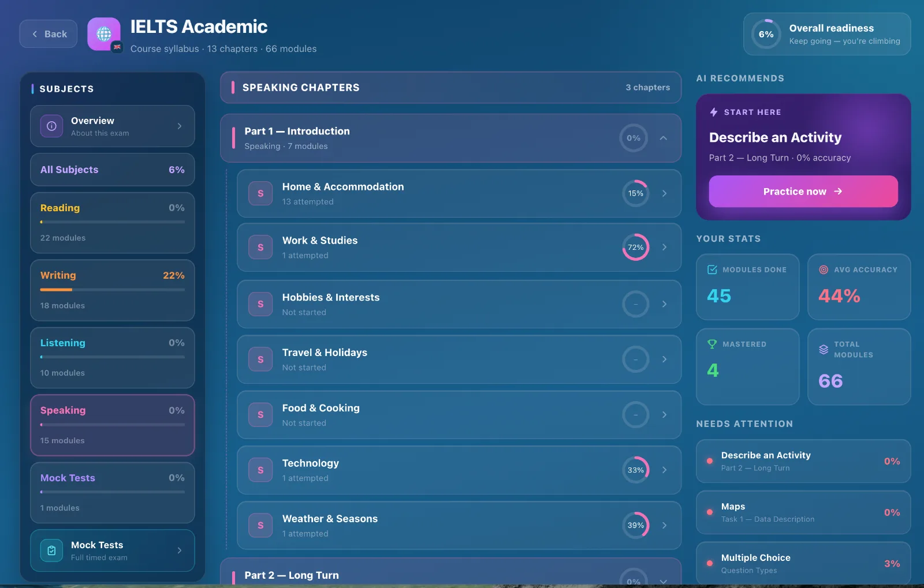Open Home & Accommodation via its chevron

[x=665, y=193]
